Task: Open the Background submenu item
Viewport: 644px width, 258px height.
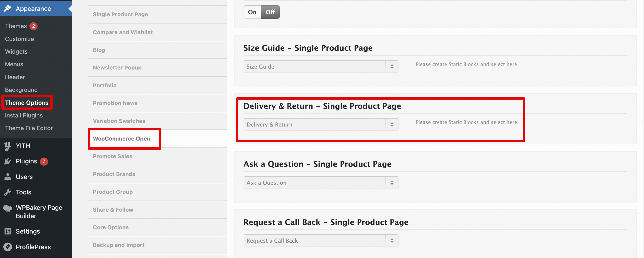Action: pos(21,90)
